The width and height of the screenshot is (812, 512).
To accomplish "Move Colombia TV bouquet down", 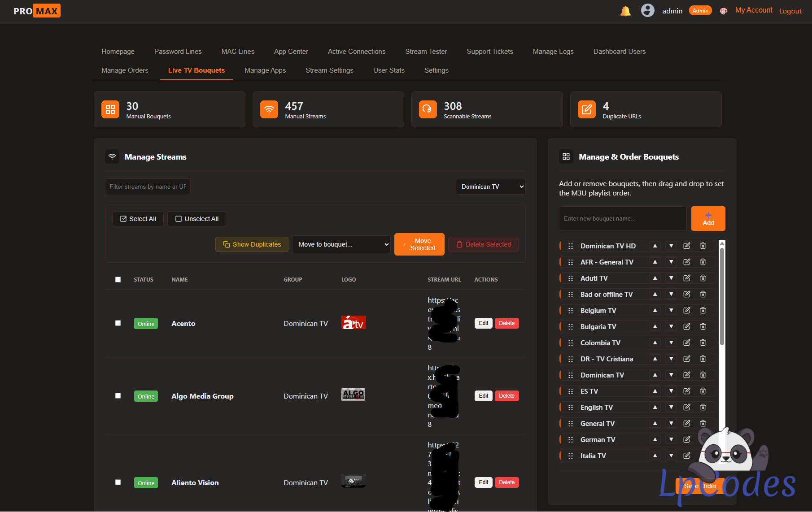I will pyautogui.click(x=671, y=343).
